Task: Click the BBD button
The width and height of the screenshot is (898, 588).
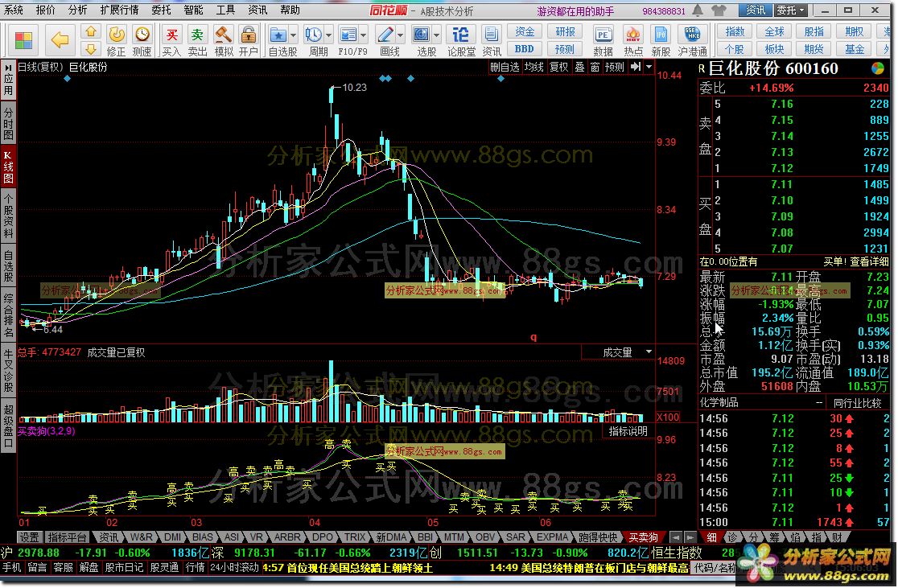Action: [x=524, y=49]
